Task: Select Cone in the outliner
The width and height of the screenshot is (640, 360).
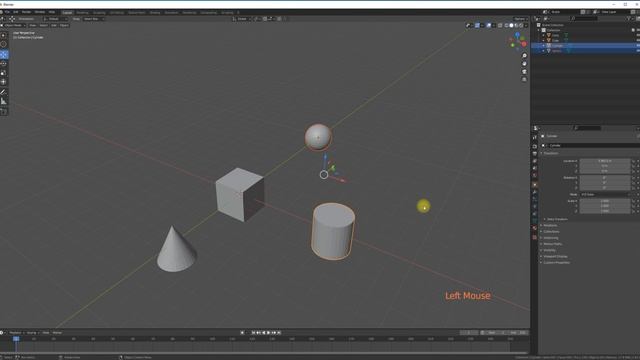Action: coord(556,36)
